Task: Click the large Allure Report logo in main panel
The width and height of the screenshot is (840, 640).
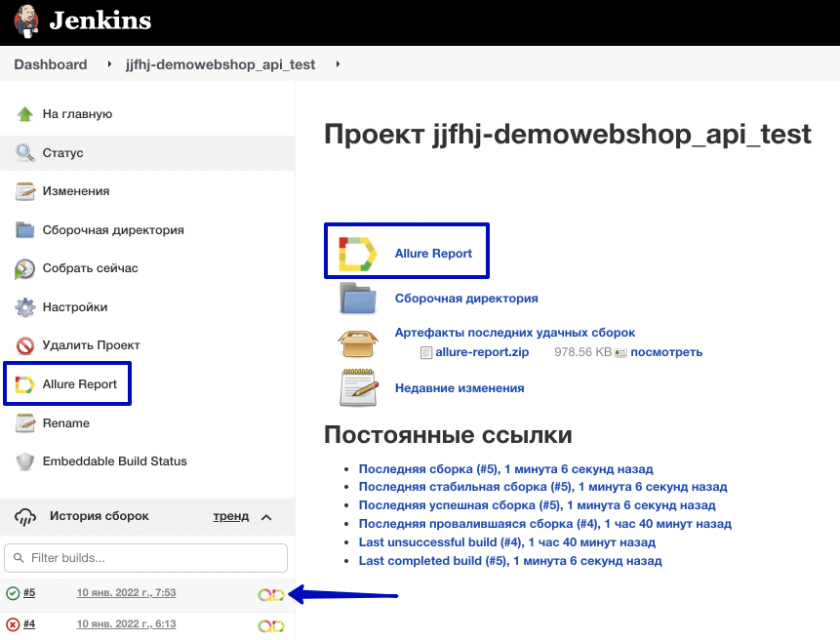Action: (x=358, y=254)
